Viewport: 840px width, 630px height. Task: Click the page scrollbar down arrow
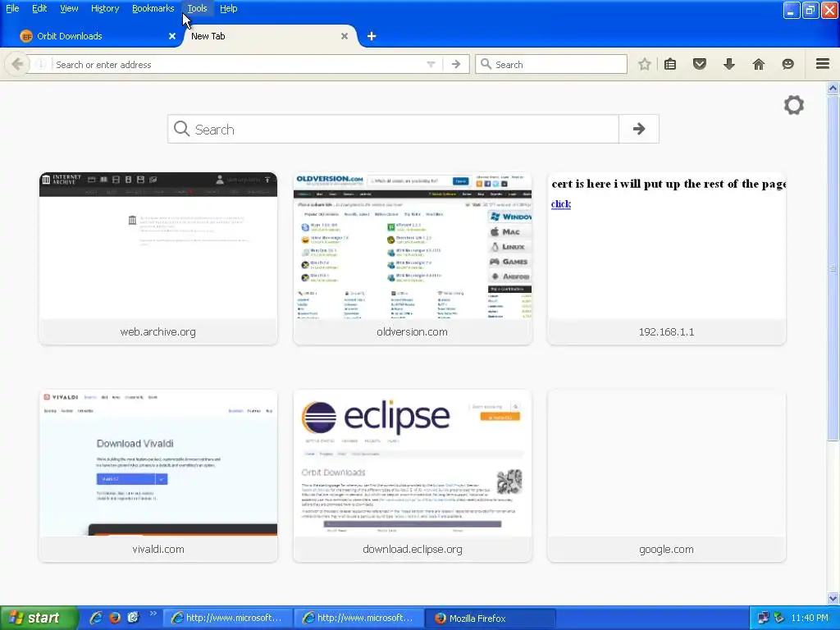[x=833, y=598]
